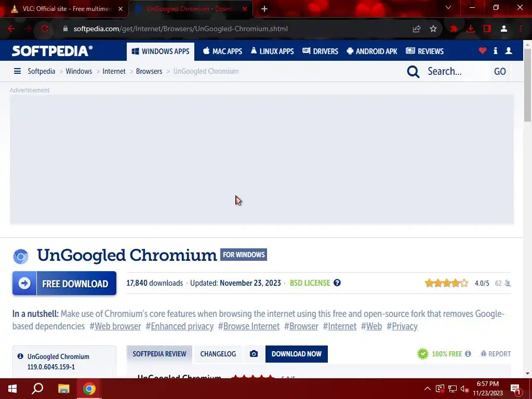Click the page vertical scrollbar thumb
Screen dimensions: 532x399
tap(528, 85)
